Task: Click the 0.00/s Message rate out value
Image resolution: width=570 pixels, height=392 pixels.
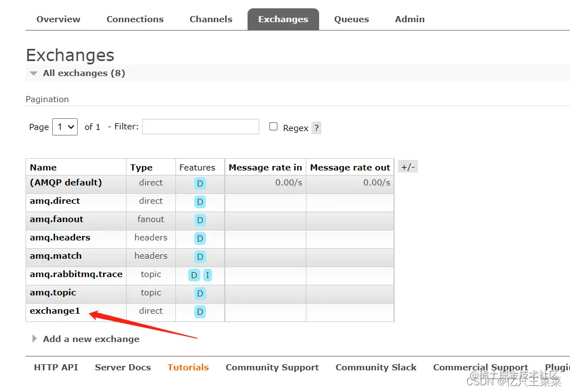Action: pos(377,183)
